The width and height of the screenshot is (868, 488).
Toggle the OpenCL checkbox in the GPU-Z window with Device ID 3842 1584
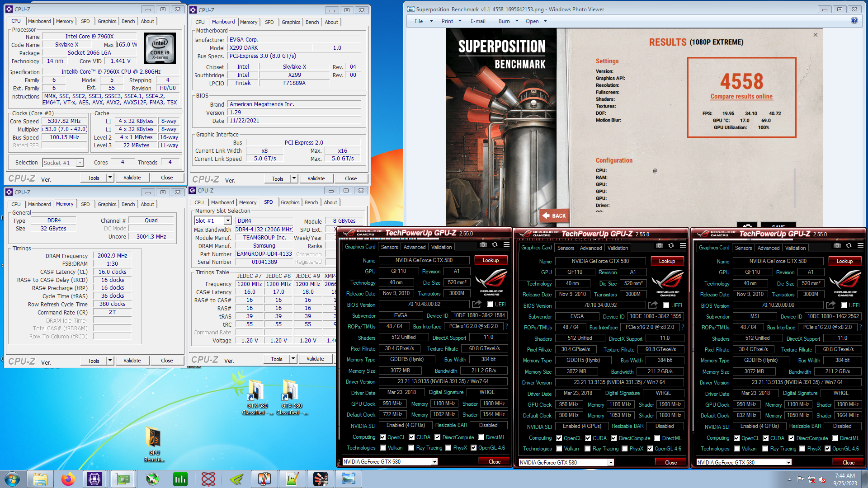383,437
